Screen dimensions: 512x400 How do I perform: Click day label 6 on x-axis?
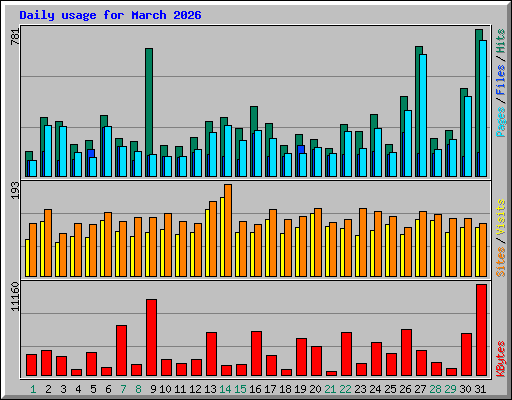(108, 389)
